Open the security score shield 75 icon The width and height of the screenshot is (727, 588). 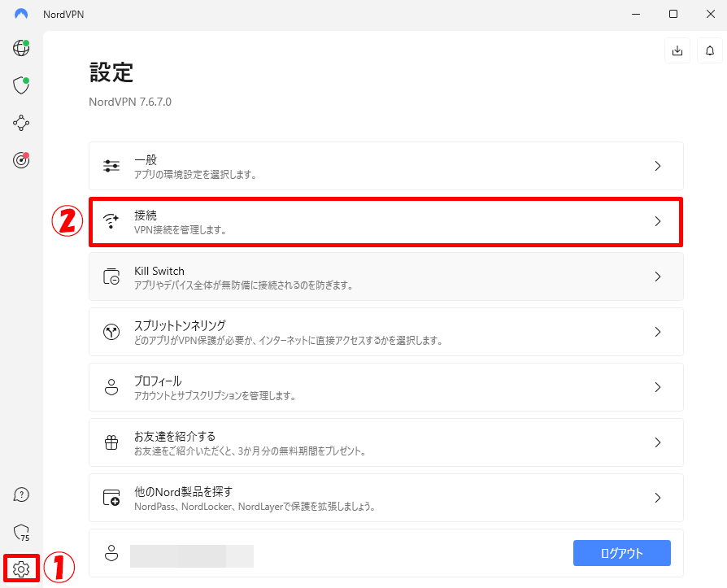click(x=21, y=533)
